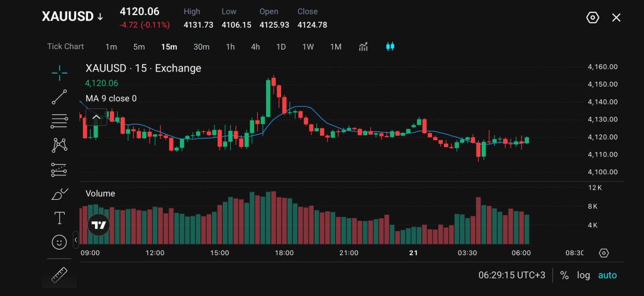The width and height of the screenshot is (644, 296).
Task: Close the chart with the X
Action: pyautogui.click(x=616, y=18)
